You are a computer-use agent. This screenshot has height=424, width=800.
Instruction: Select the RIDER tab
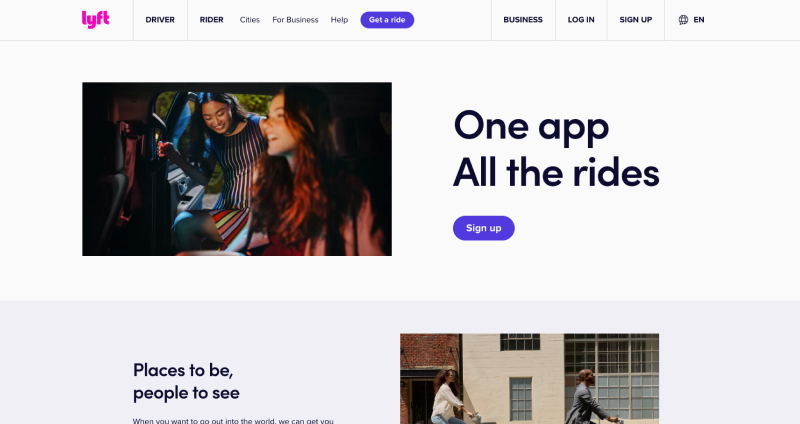211,20
